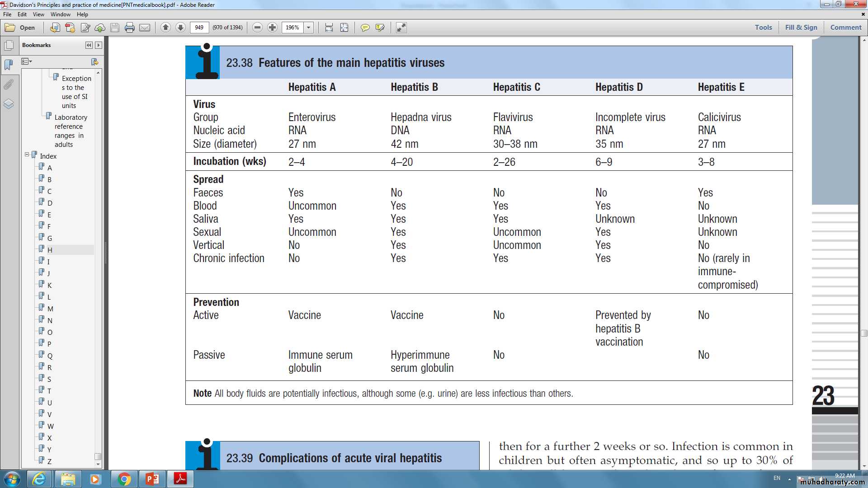Go to the previous page arrow

(x=165, y=28)
